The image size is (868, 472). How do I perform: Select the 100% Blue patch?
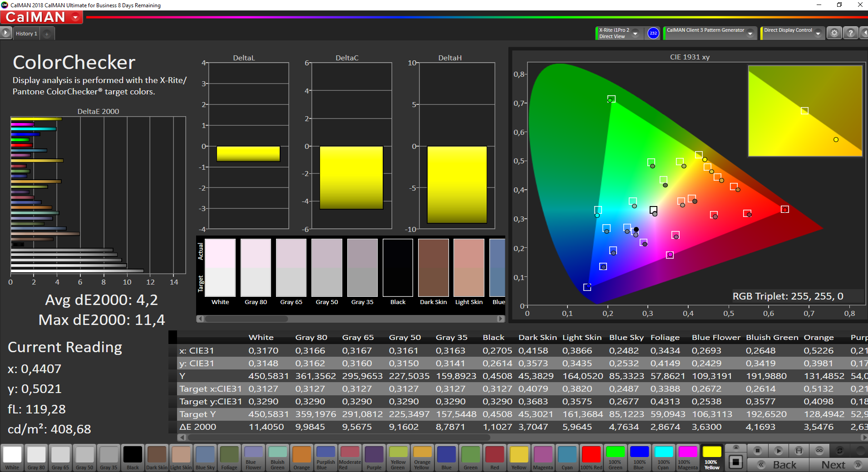639,457
